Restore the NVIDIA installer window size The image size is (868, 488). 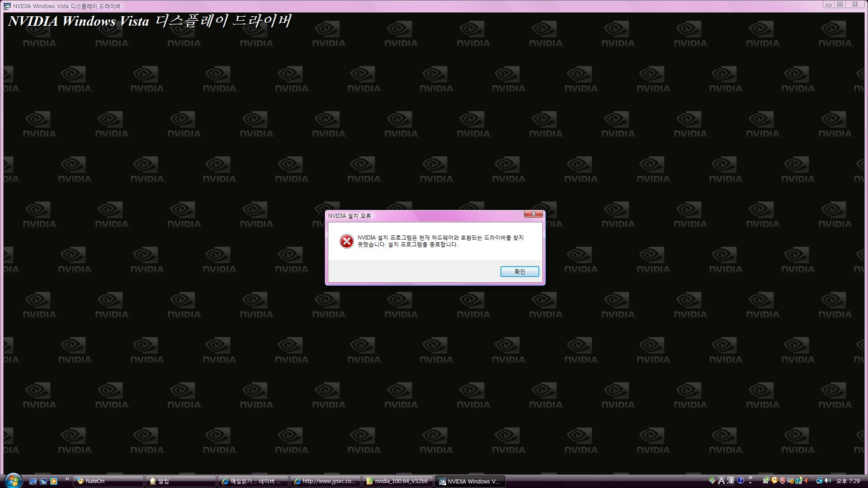point(840,4)
